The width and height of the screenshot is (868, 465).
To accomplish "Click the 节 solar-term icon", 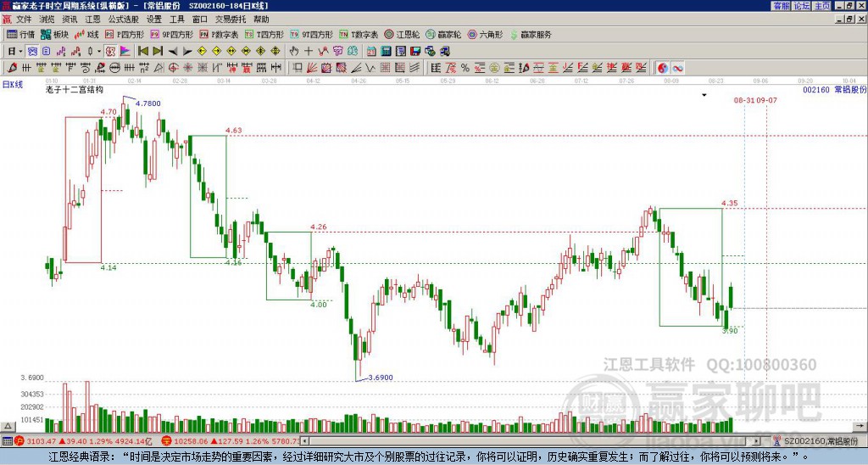I will (337, 52).
